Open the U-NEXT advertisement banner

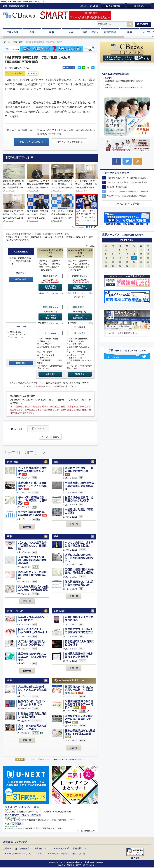pyautogui.click(x=26, y=785)
